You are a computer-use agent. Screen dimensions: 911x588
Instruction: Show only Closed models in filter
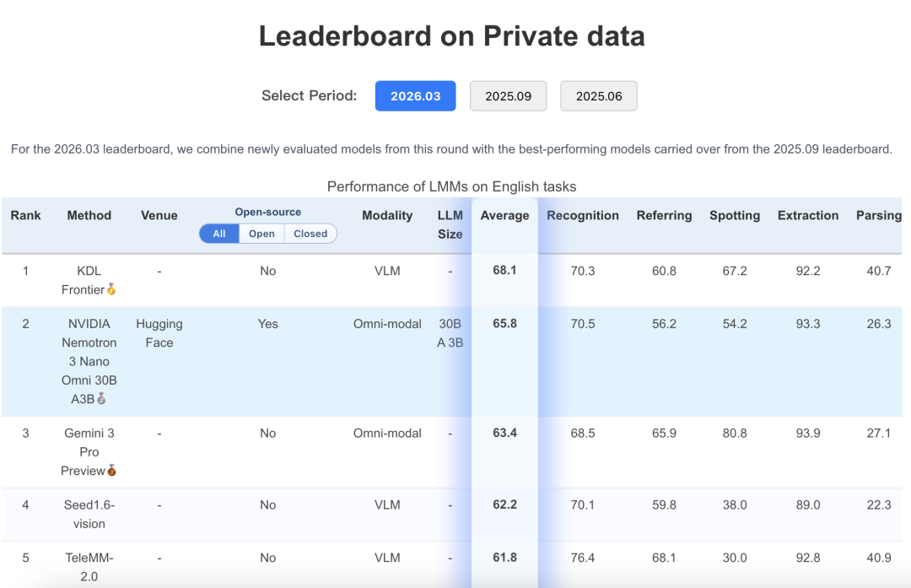[x=310, y=234]
